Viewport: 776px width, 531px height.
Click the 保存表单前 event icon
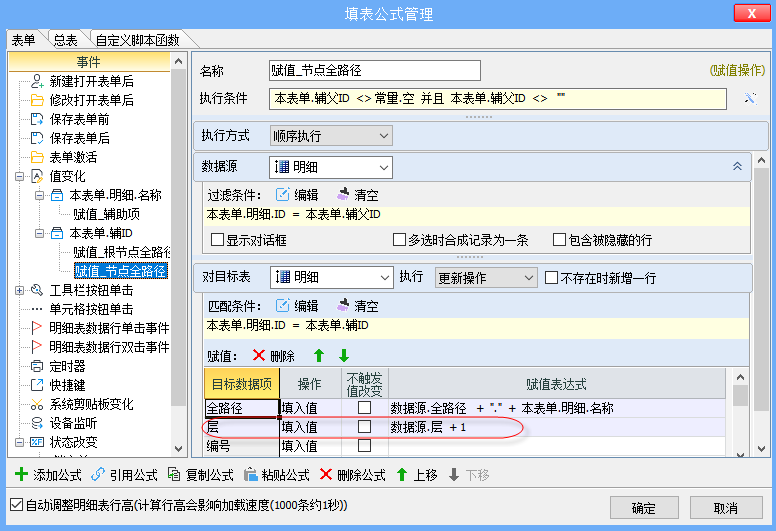pyautogui.click(x=37, y=119)
